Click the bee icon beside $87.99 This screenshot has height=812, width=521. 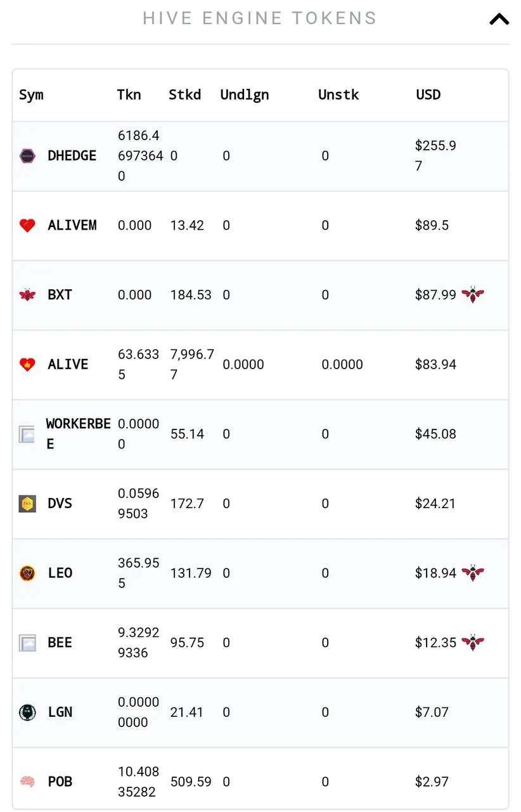tap(473, 294)
